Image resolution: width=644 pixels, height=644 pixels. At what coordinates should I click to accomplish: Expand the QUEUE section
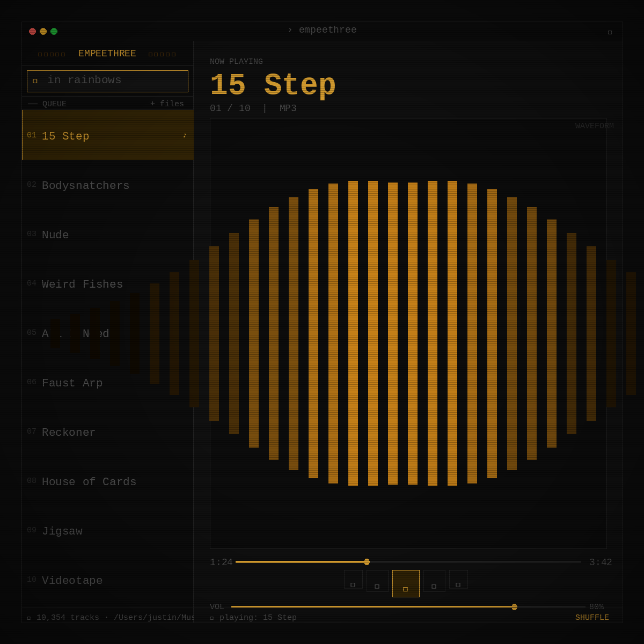pos(54,104)
